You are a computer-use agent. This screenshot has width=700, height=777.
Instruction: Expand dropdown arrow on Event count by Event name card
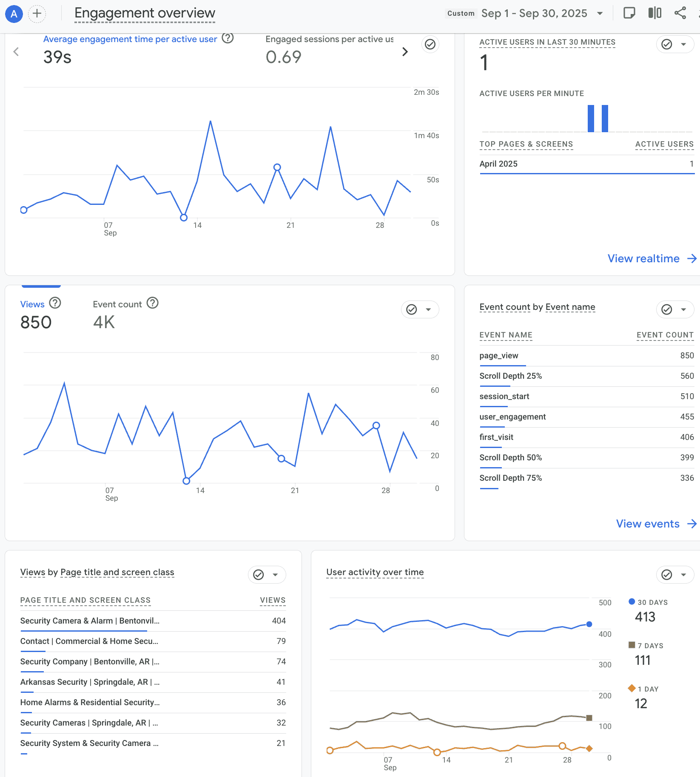coord(683,309)
